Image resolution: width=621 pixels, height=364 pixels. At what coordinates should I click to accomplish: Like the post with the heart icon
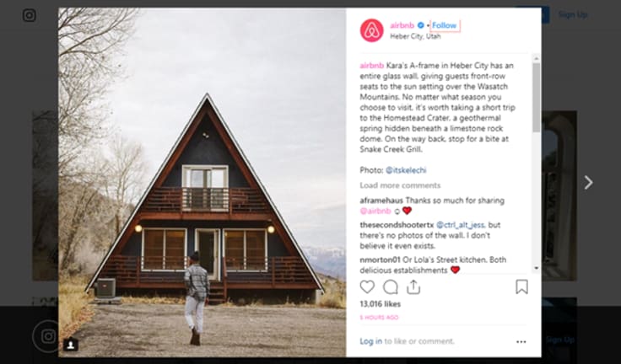pyautogui.click(x=367, y=286)
